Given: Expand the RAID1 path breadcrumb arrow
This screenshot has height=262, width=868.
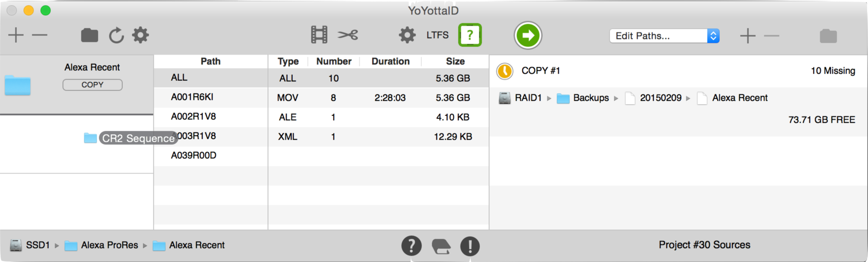Looking at the screenshot, I should coord(549,99).
